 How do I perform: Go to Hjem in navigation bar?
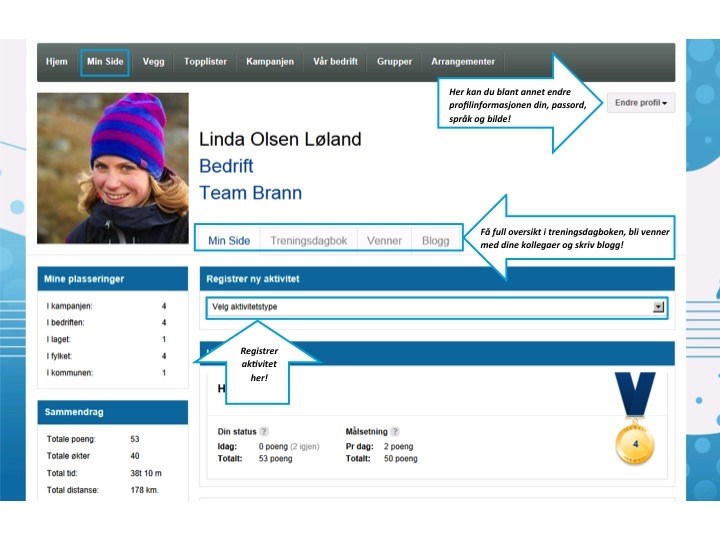pyautogui.click(x=57, y=62)
